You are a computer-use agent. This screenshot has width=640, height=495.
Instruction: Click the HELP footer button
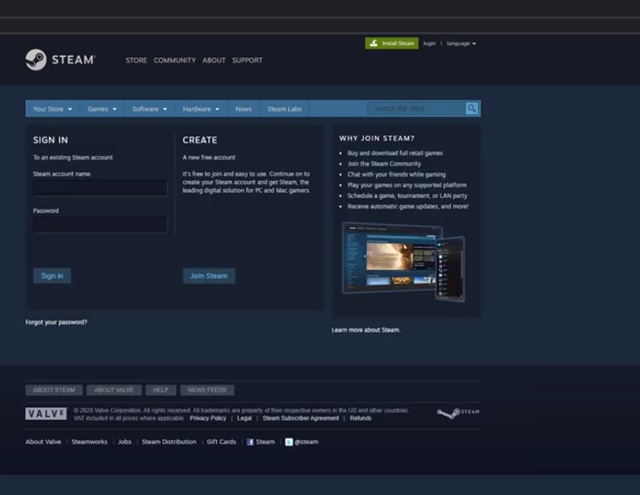coord(161,390)
